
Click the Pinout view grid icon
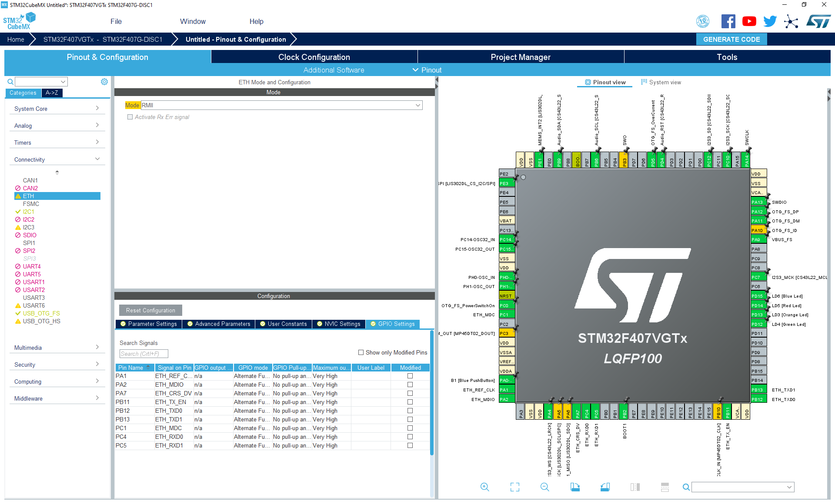[x=588, y=82]
